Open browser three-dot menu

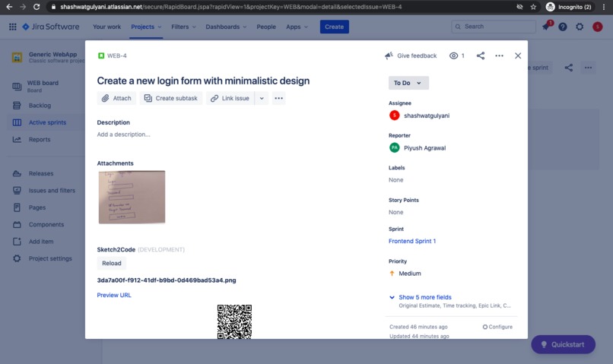pos(604,7)
